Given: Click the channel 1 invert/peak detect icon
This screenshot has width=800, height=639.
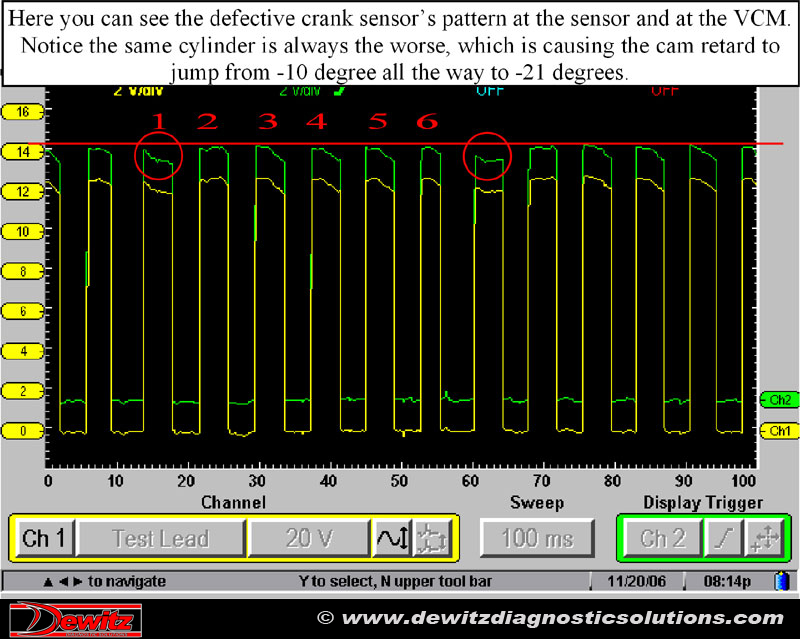Looking at the screenshot, I should pos(432,538).
